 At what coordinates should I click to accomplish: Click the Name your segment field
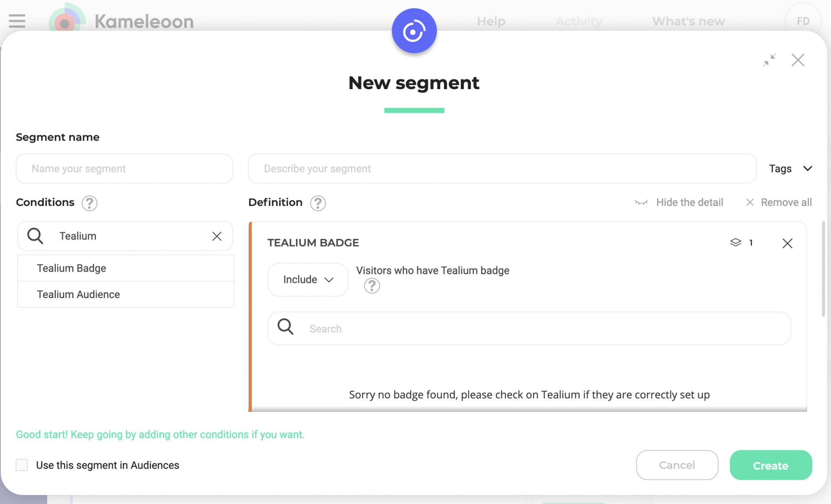pos(124,169)
